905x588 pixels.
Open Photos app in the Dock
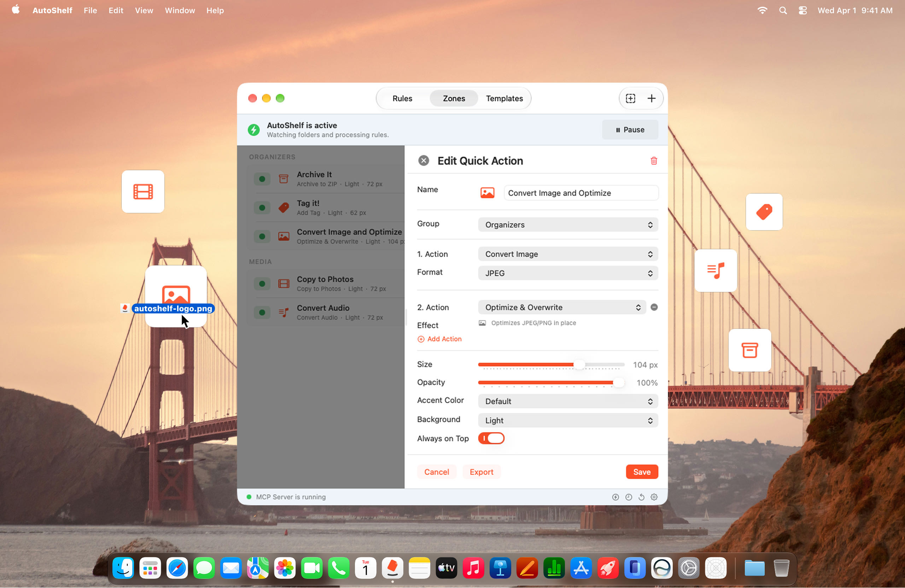[x=285, y=569]
